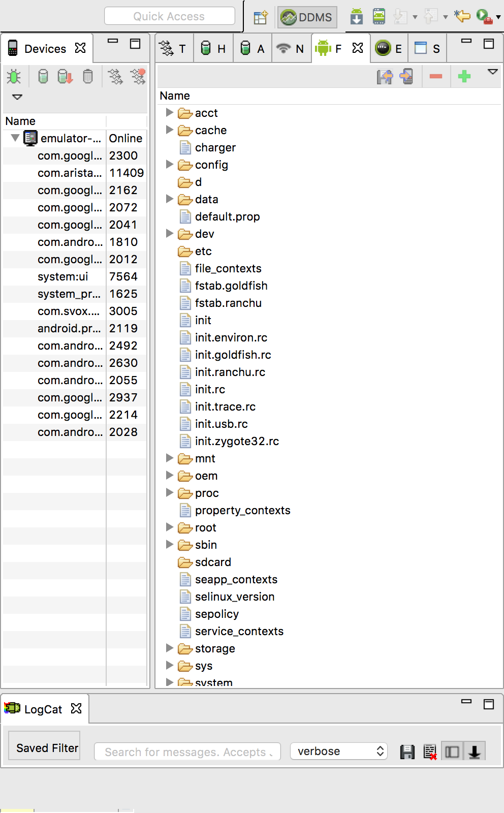
Task: Select the init.zygote32.rc file
Action: [237, 441]
